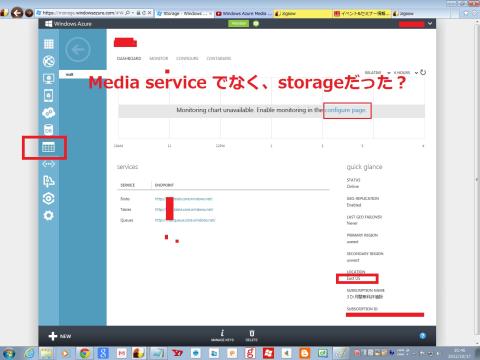Viewport: 480px width, 360px height.
Task: Click the large back arrow circle
Action: 78,50
